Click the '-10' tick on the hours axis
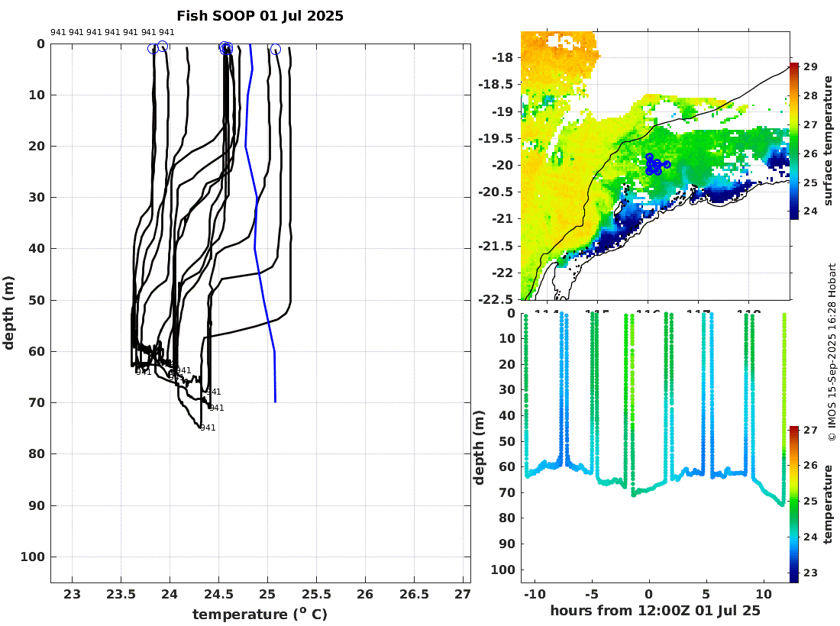This screenshot has height=626, width=840. click(534, 594)
